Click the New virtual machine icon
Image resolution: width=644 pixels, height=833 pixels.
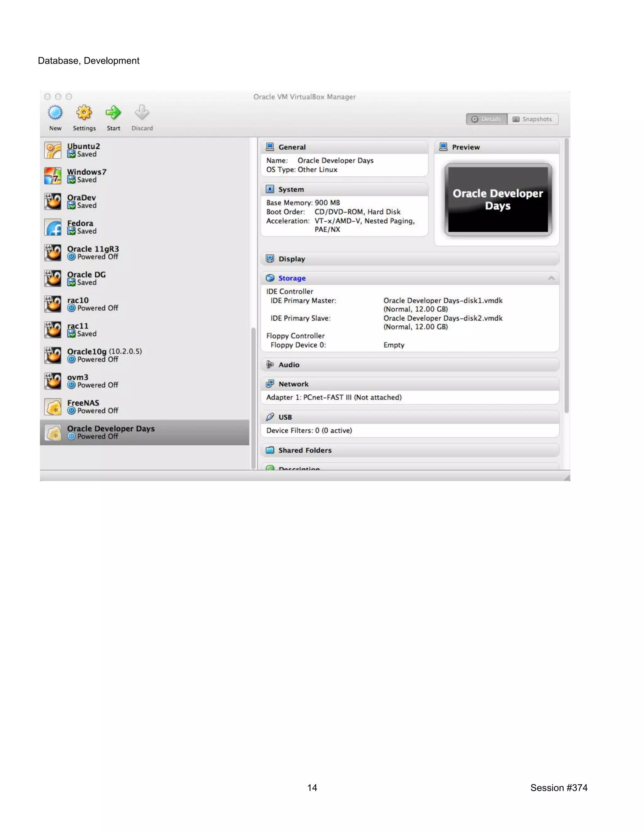[55, 113]
